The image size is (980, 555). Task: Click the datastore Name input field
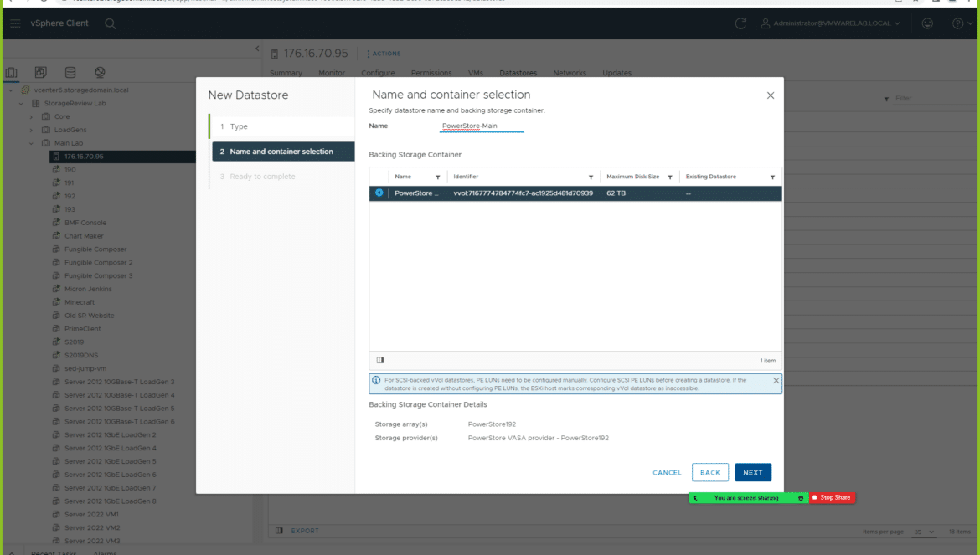point(482,126)
